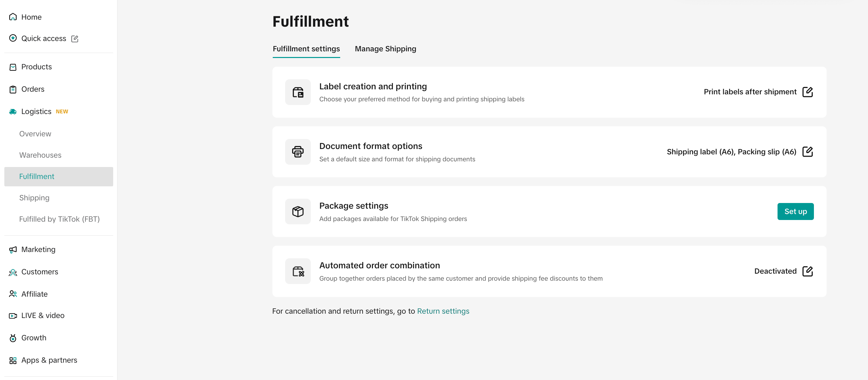Viewport: 868px width, 380px height.
Task: Select the Fulfillment settings tab
Action: 306,49
